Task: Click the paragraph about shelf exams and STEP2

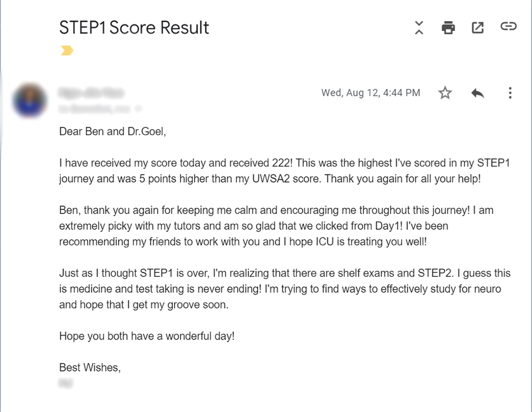Action: pos(285,289)
